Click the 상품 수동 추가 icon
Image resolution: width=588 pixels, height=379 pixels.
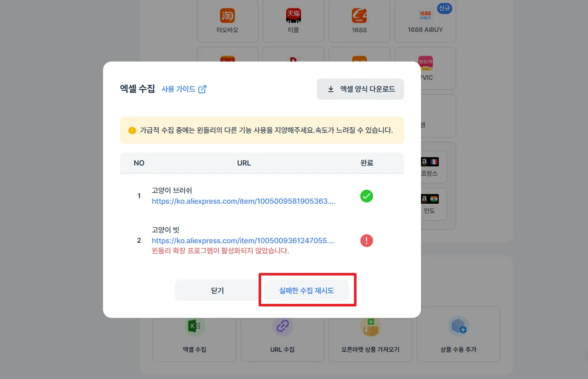tap(458, 326)
